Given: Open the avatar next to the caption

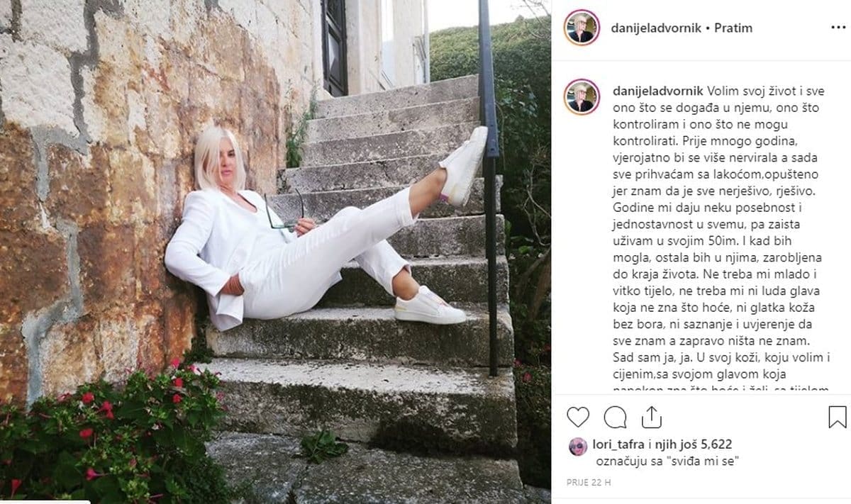Looking at the screenshot, I should (x=582, y=97).
